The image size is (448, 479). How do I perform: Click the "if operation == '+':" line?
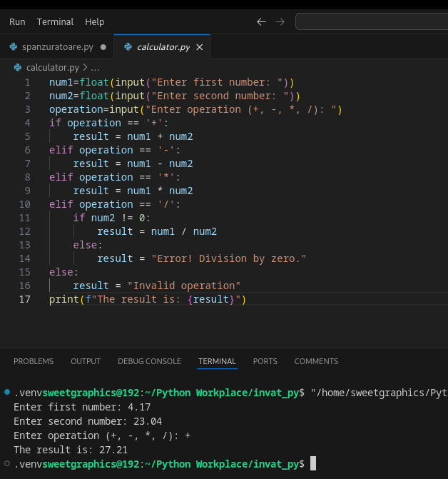(x=108, y=123)
